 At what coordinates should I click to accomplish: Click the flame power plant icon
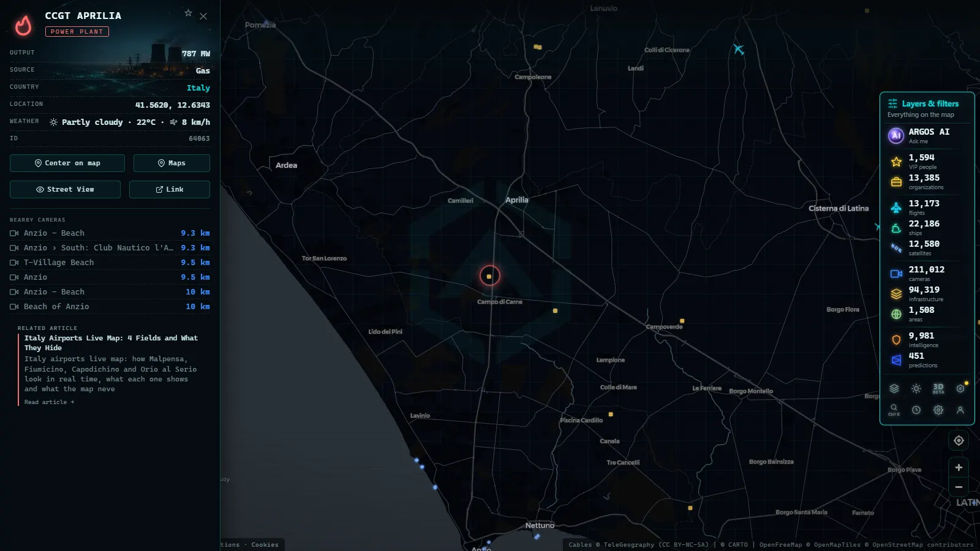tap(23, 26)
